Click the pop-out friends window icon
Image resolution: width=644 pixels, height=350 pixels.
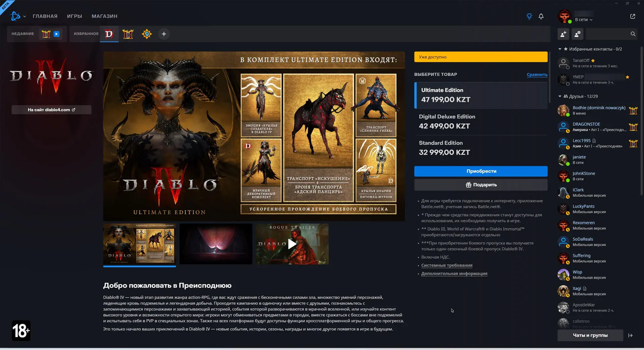633,16
